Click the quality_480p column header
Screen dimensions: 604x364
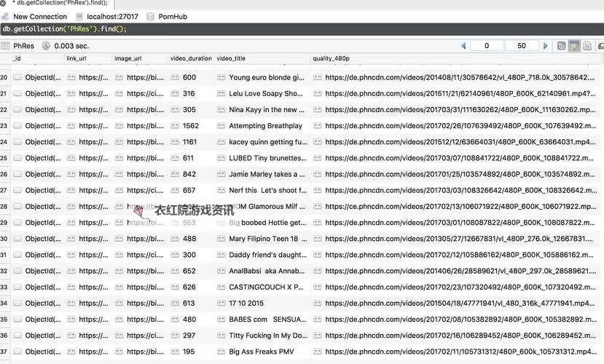(332, 58)
